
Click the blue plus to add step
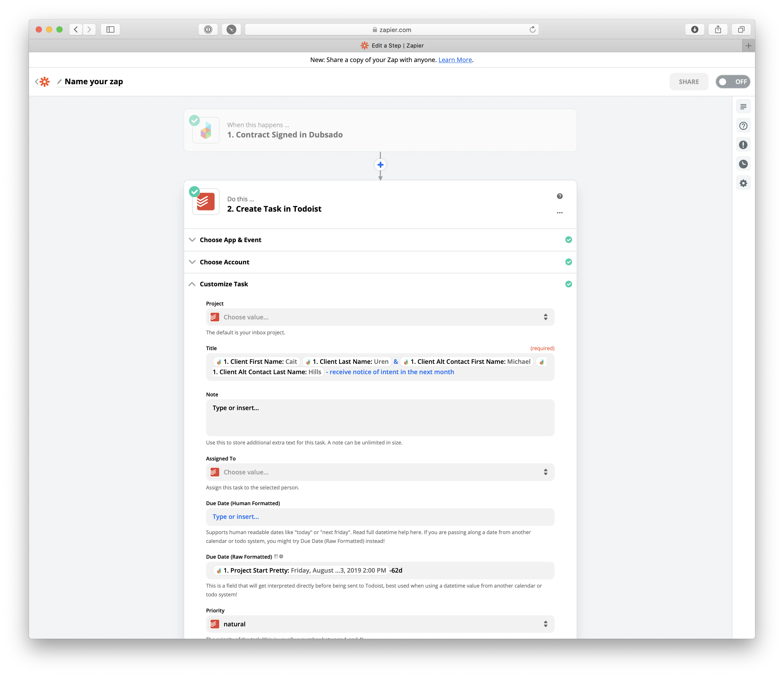click(x=380, y=165)
